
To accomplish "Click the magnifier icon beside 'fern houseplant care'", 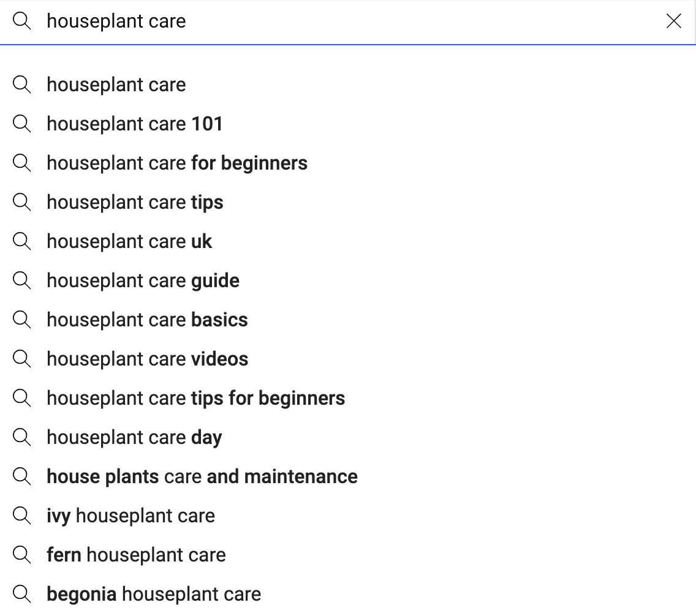I will coord(22,555).
